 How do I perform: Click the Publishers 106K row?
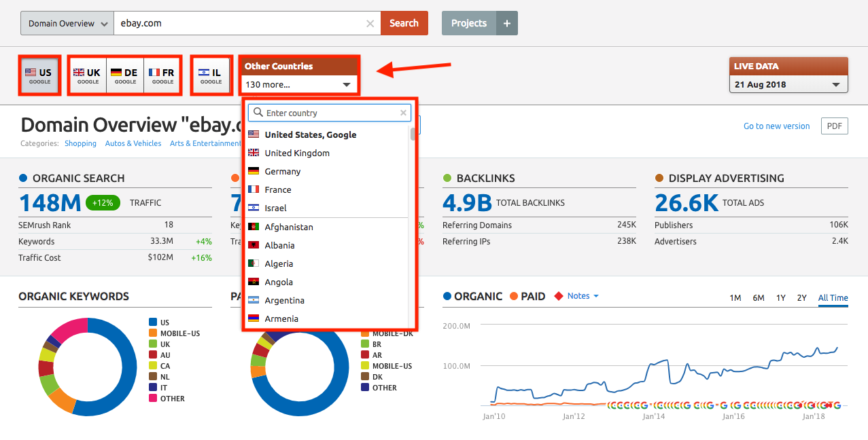pos(751,225)
